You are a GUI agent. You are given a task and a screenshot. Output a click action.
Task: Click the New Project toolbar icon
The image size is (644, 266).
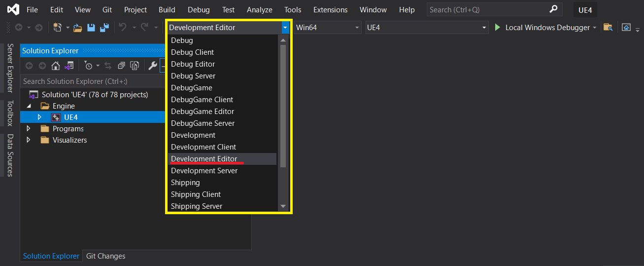[58, 28]
